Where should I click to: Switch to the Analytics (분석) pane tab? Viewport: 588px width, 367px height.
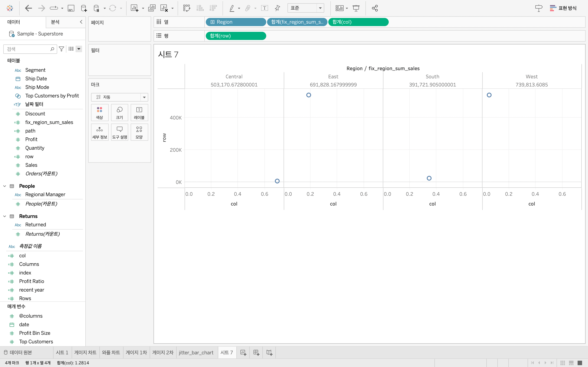click(x=55, y=22)
